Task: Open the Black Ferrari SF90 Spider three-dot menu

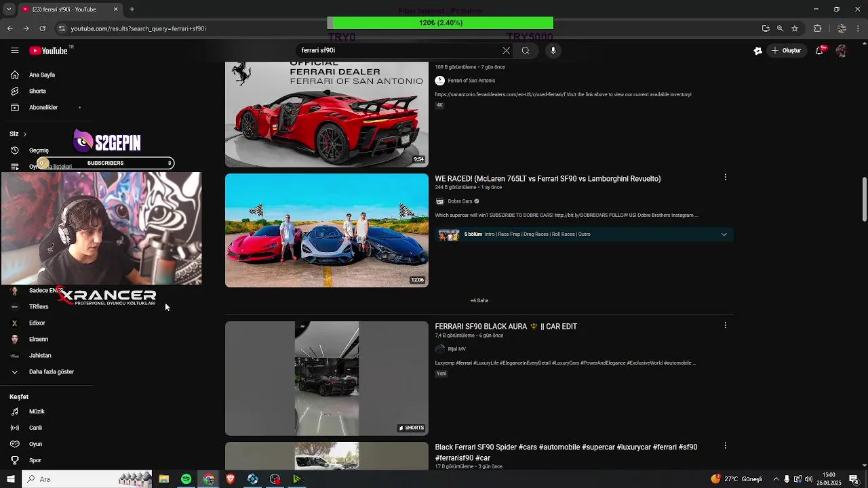Action: [x=725, y=446]
